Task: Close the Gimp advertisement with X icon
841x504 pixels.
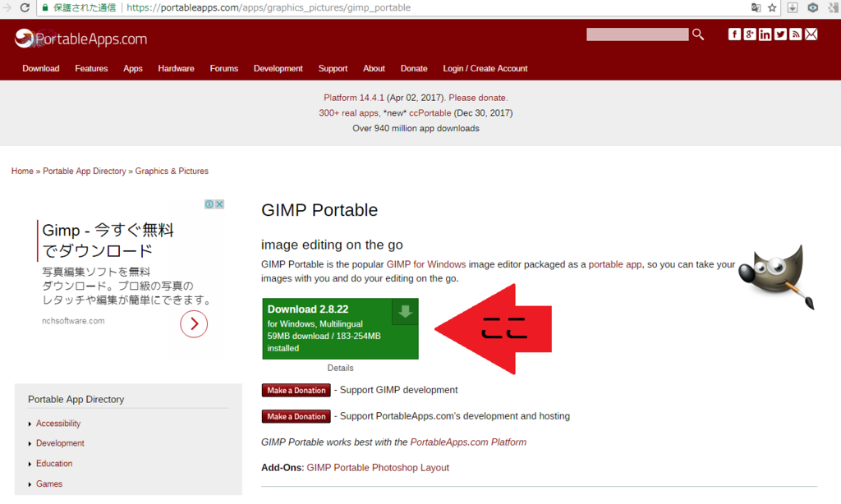Action: pos(219,204)
